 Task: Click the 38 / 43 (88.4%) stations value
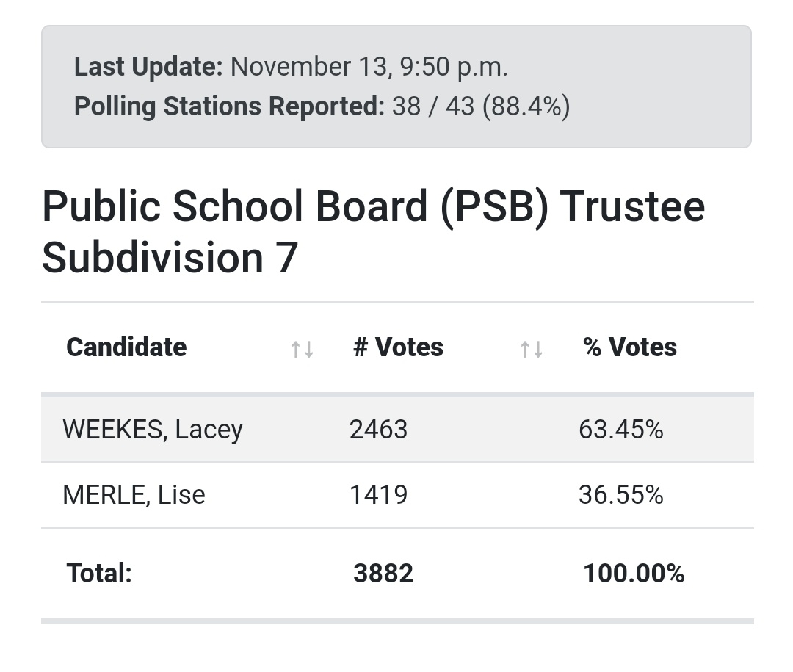(x=481, y=106)
